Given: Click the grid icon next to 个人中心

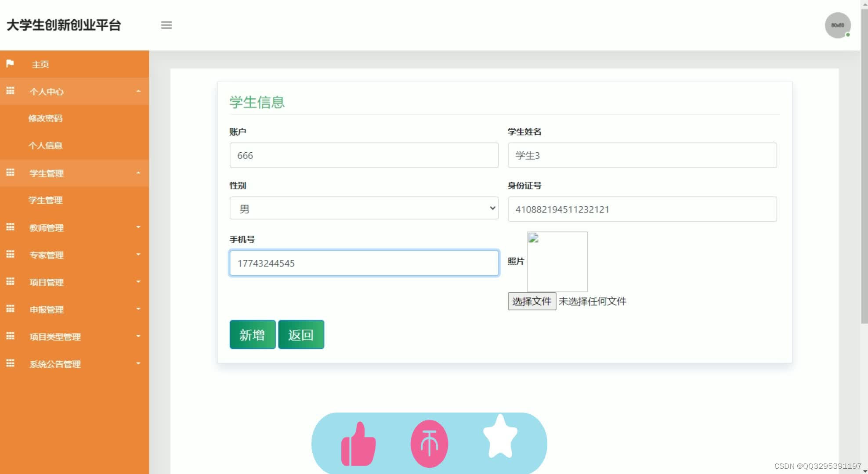Looking at the screenshot, I should (10, 91).
